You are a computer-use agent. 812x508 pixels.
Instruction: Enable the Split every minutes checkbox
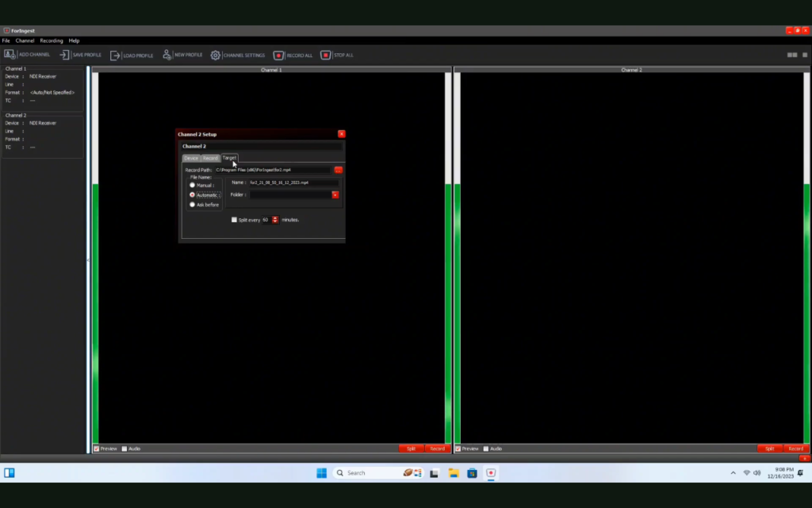[234, 220]
